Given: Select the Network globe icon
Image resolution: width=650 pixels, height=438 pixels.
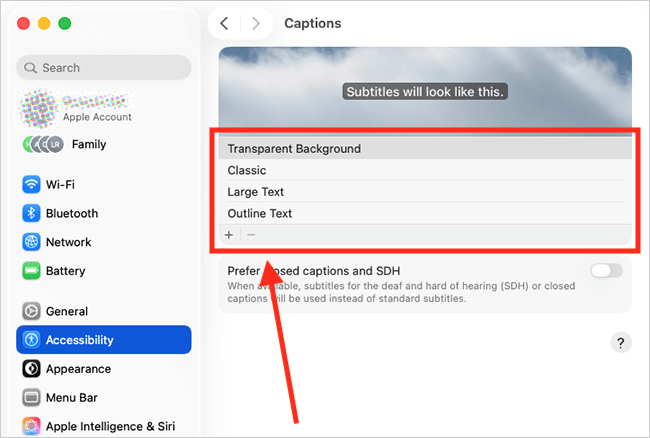Looking at the screenshot, I should [x=31, y=242].
